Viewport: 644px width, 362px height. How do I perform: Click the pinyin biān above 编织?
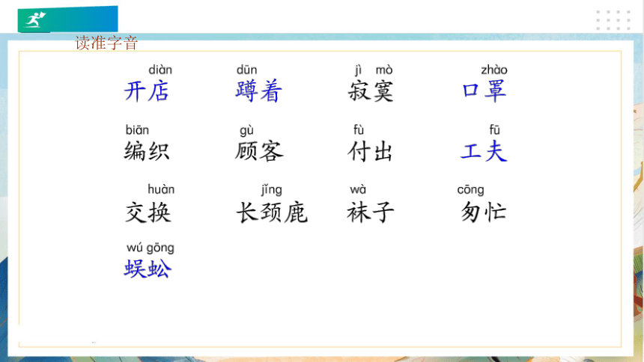point(137,130)
